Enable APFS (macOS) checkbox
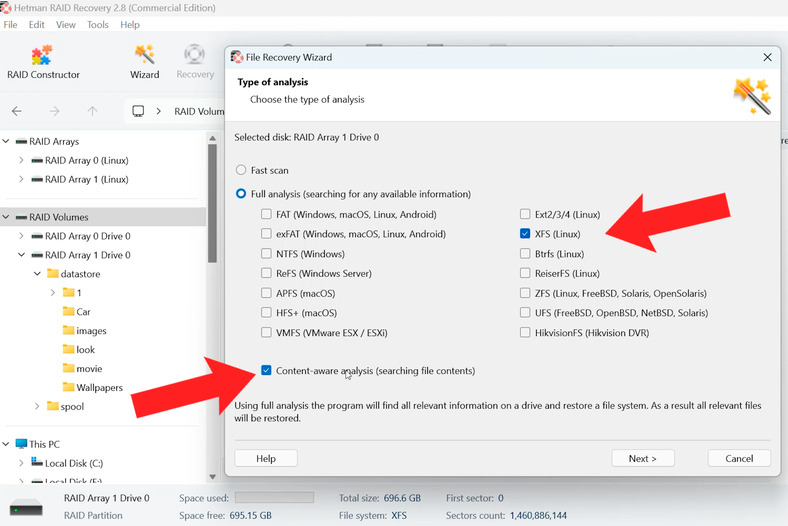Image resolution: width=788 pixels, height=526 pixels. (x=266, y=293)
